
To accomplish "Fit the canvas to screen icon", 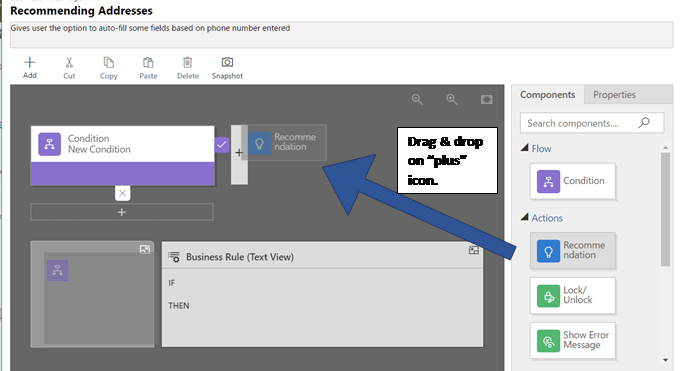I will [x=487, y=100].
